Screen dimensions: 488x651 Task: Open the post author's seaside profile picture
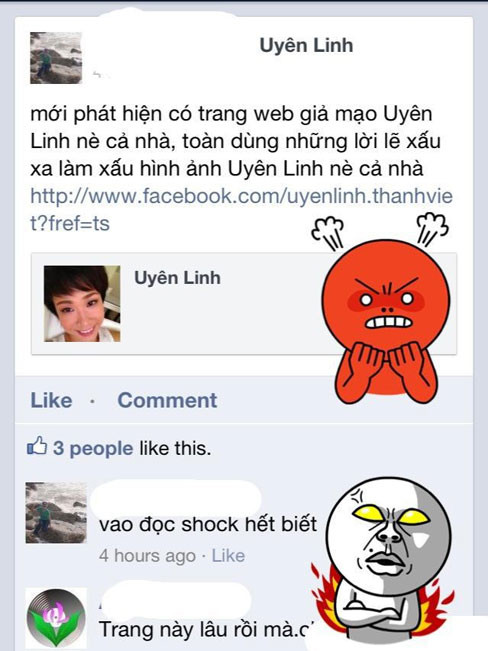tap(56, 58)
